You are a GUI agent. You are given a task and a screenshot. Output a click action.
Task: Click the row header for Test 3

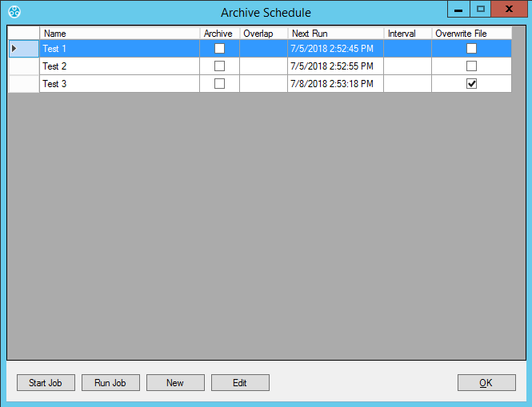23,84
